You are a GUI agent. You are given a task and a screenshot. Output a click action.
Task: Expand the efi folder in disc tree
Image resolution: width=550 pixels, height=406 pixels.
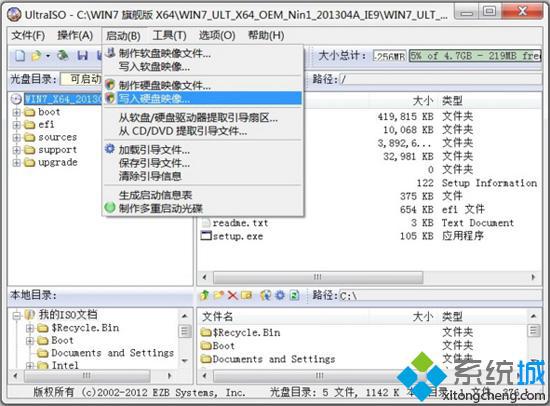pyautogui.click(x=16, y=125)
